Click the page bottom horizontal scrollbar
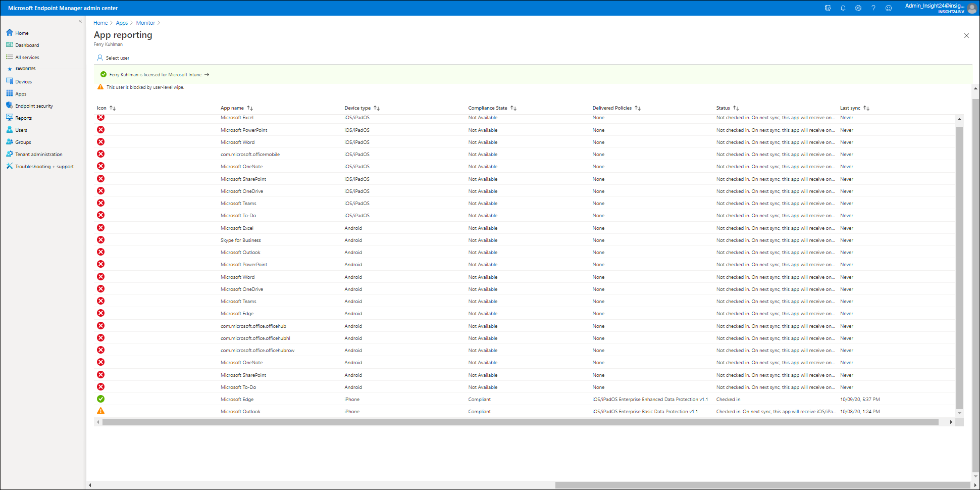 [x=762, y=485]
